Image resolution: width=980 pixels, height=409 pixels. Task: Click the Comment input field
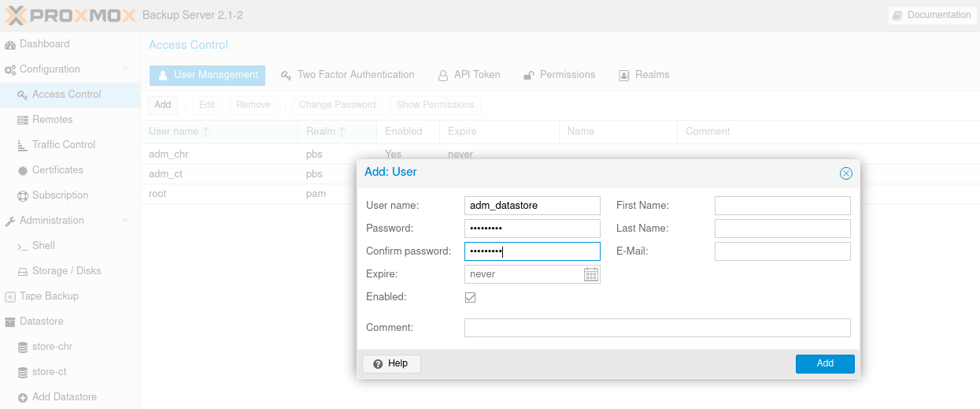657,328
